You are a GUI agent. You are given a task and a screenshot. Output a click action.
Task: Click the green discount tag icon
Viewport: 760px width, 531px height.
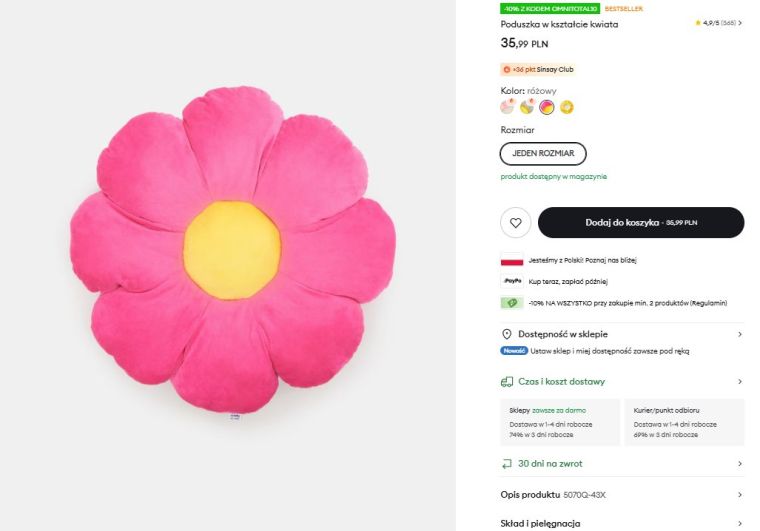pyautogui.click(x=512, y=303)
